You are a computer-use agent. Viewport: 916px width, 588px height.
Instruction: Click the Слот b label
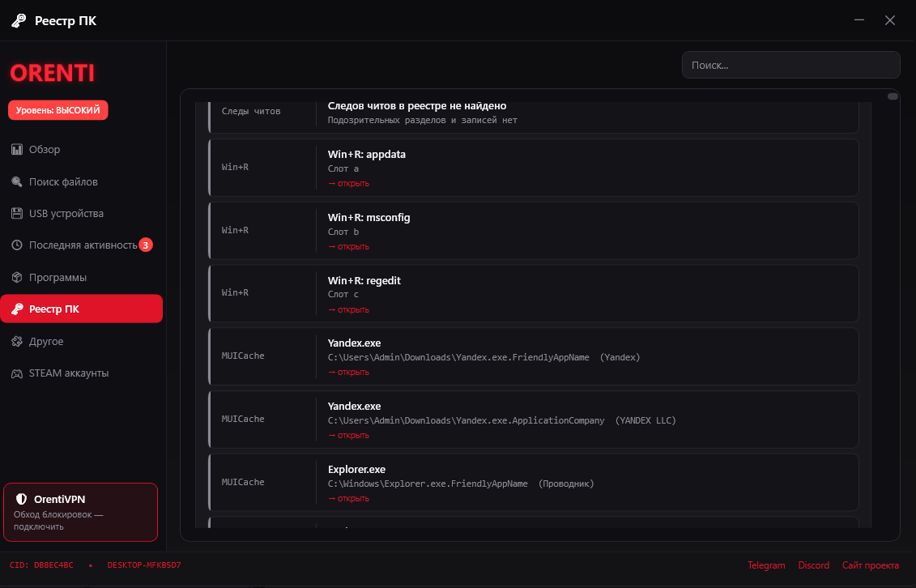[343, 232]
